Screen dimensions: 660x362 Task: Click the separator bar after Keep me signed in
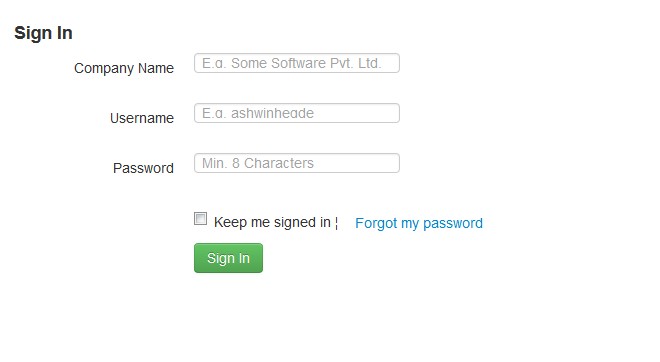(x=337, y=223)
